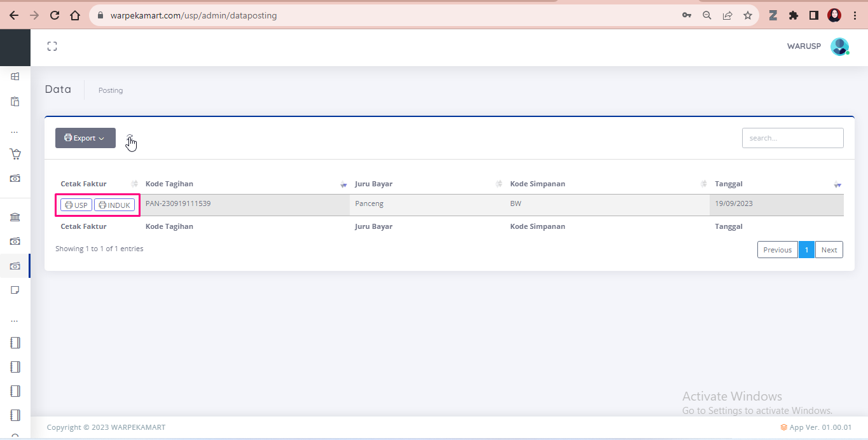
Task: Go to Next page of table
Action: (829, 250)
